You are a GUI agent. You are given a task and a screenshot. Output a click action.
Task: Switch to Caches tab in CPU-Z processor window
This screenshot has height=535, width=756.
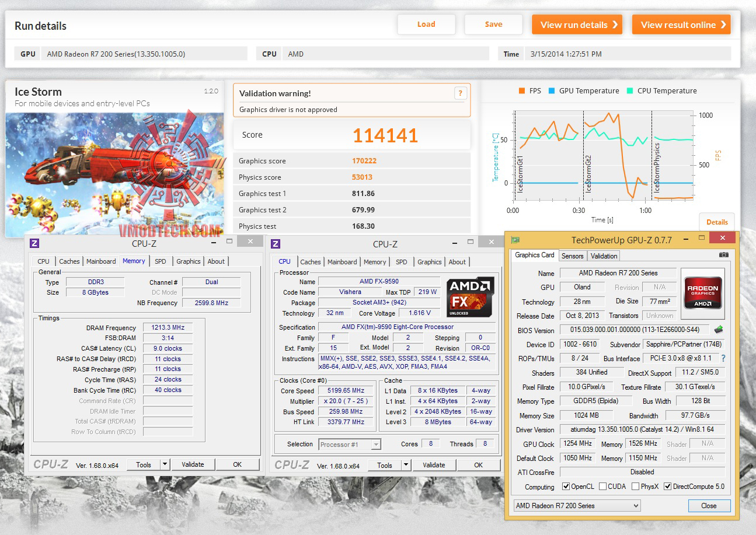tap(311, 262)
